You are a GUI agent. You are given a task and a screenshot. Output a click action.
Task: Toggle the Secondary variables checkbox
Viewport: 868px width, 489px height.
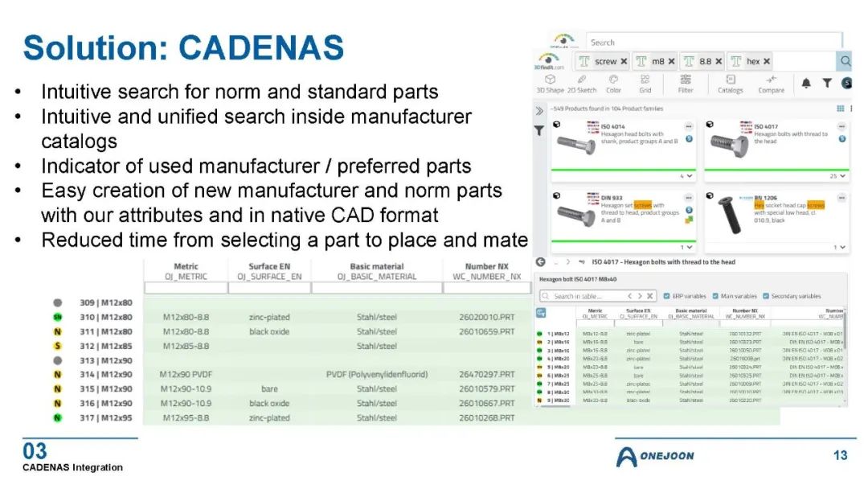tap(766, 296)
